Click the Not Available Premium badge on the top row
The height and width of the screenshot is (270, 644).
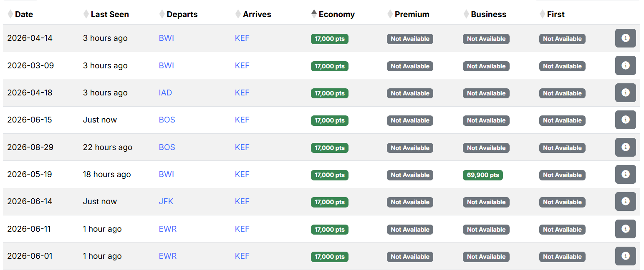pos(410,39)
